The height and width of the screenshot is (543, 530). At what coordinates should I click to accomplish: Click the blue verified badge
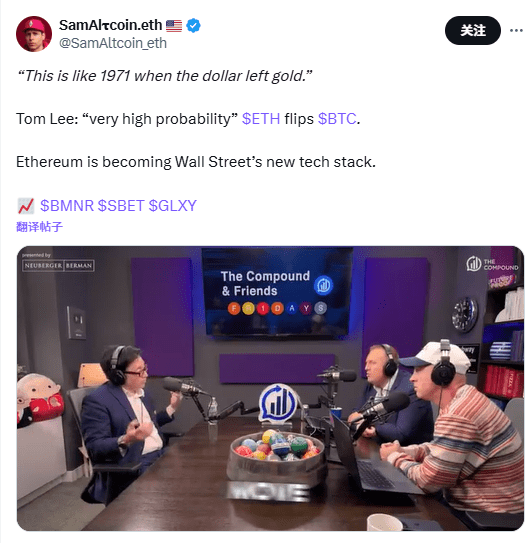[x=193, y=26]
